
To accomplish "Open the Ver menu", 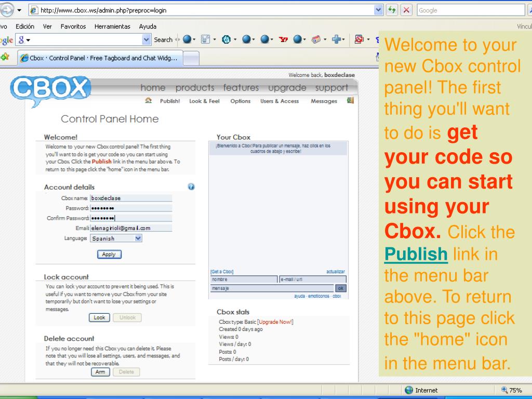I will pos(47,26).
